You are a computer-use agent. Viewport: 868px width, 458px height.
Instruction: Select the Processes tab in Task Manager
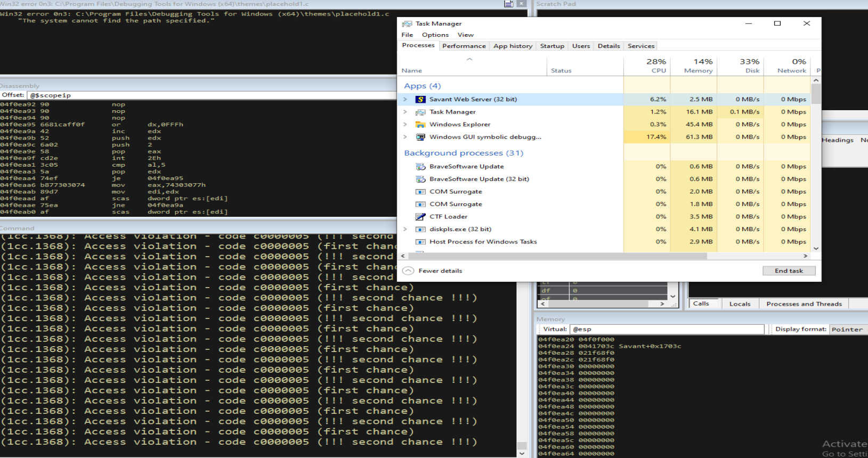[418, 45]
